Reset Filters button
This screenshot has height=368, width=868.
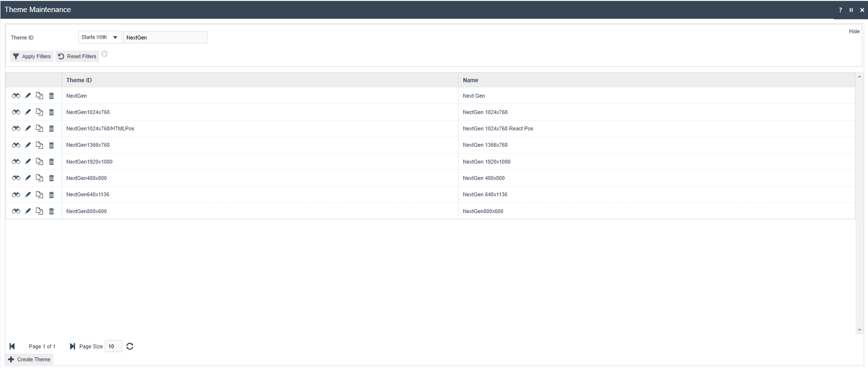(x=77, y=56)
